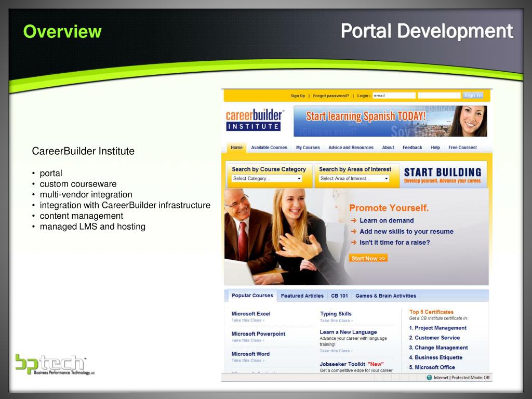Click the multi-vendor integration bullet
The width and height of the screenshot is (532, 399).
coord(86,194)
